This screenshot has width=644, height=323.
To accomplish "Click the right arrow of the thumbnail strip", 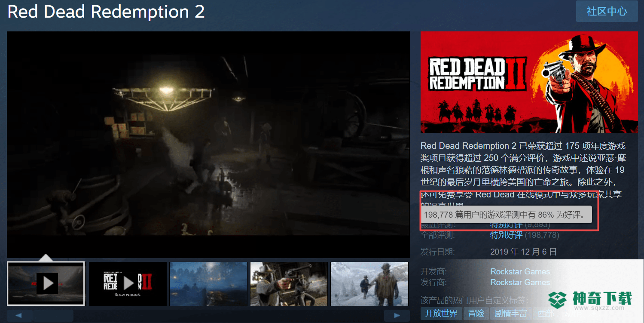I will [397, 316].
